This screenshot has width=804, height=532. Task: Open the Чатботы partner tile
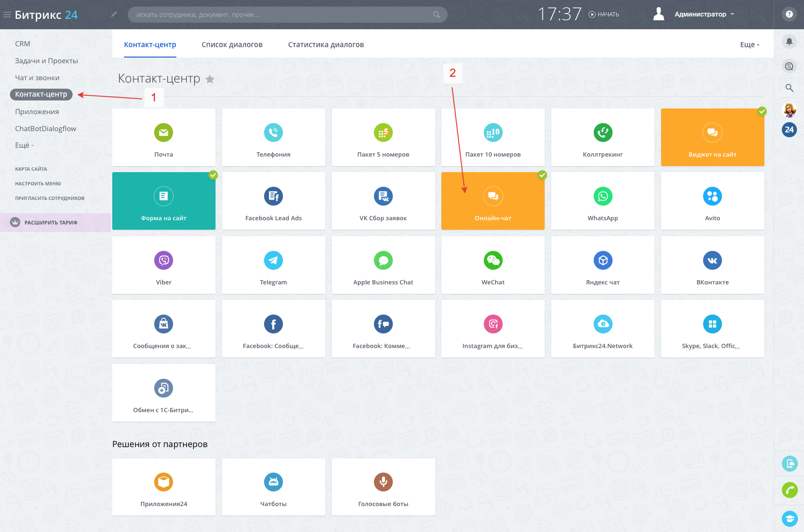(x=274, y=487)
